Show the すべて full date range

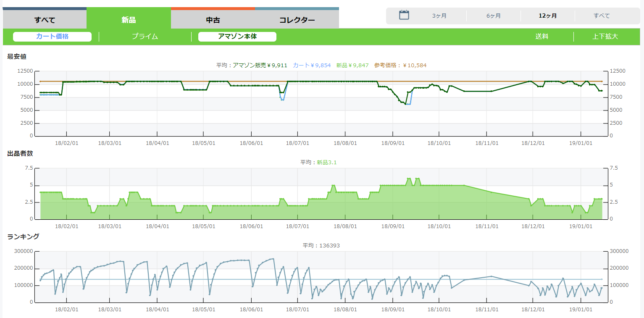(602, 16)
